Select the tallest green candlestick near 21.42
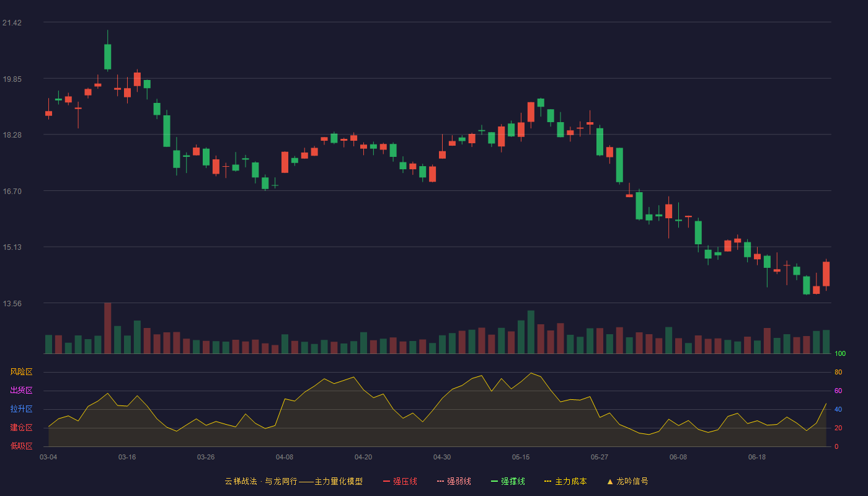The height and width of the screenshot is (496, 868). point(108,56)
